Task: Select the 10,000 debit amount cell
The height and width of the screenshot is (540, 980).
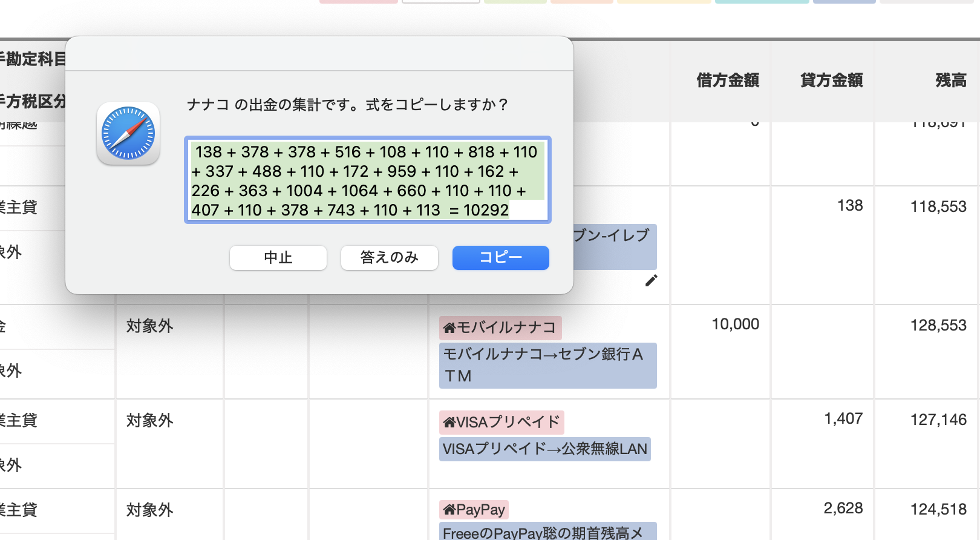Action: coord(735,324)
